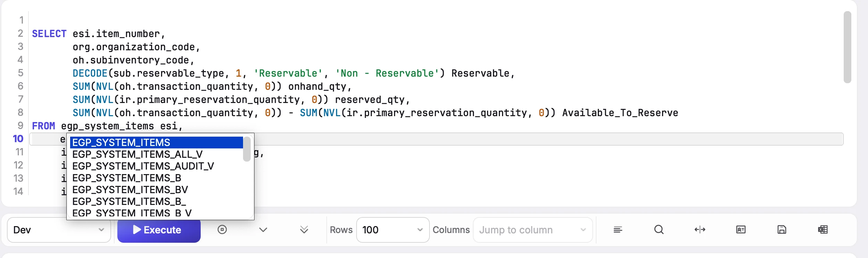Click line number 10 in the gutter
Image resolution: width=868 pixels, height=258 pixels.
click(18, 139)
